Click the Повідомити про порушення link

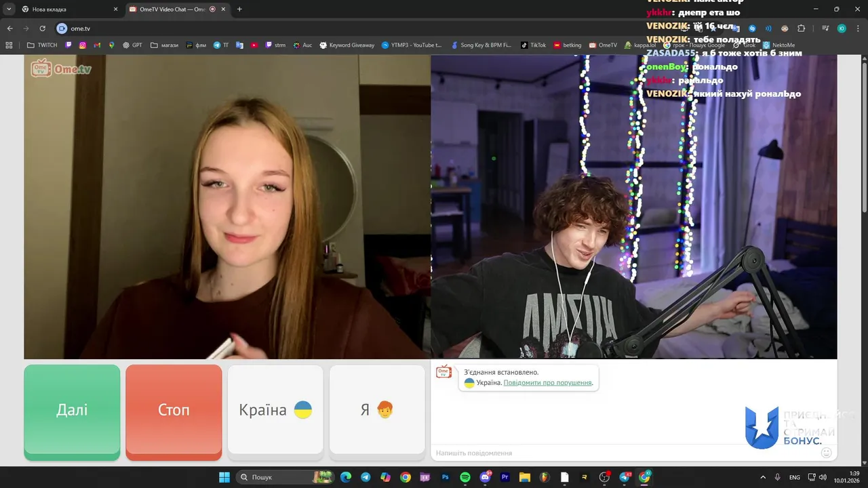[x=548, y=383]
